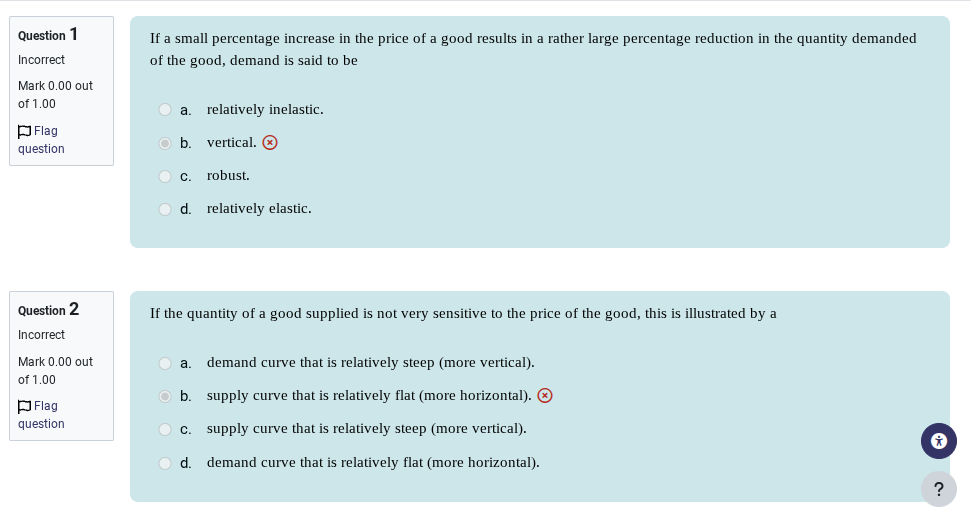Choose the 'robust' radio option
The image size is (971, 512).
165,176
